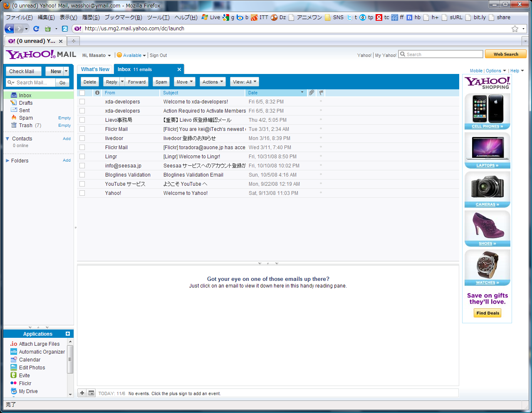Check the Welcome to xda-developers email
Image resolution: width=532 pixels, height=413 pixels.
coord(82,102)
